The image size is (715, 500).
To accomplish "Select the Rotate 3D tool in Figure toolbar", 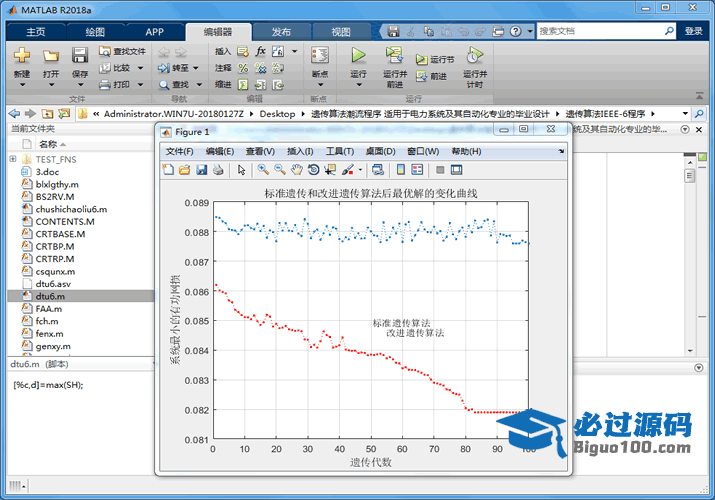I will click(x=313, y=170).
